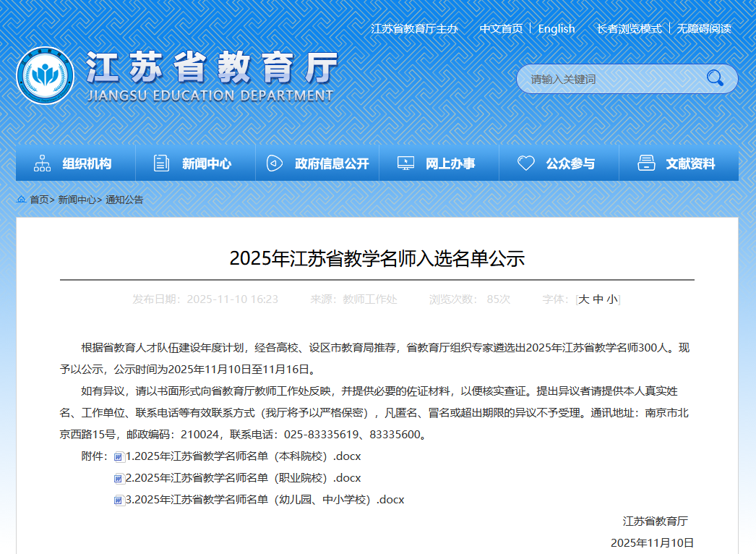Screen dimensions: 756x554
Task: Set font size to 大
Action: pyautogui.click(x=583, y=299)
